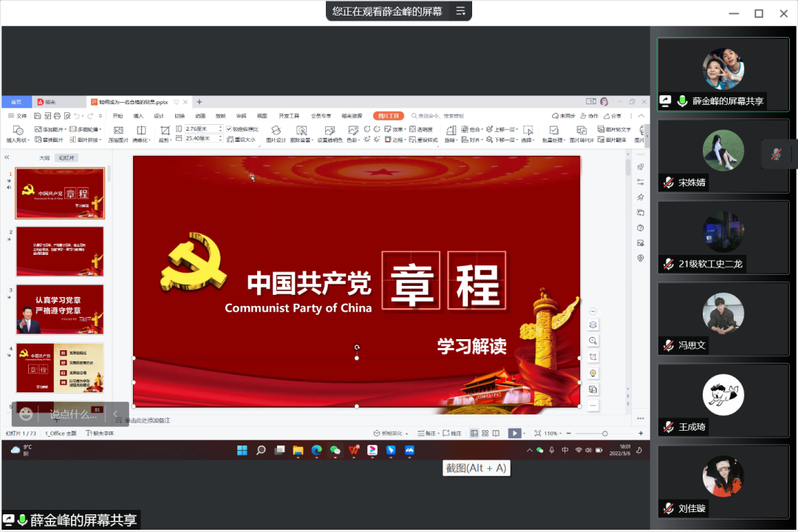The image size is (798, 532).
Task: Click the Redo arrow icon
Action: pos(90,116)
